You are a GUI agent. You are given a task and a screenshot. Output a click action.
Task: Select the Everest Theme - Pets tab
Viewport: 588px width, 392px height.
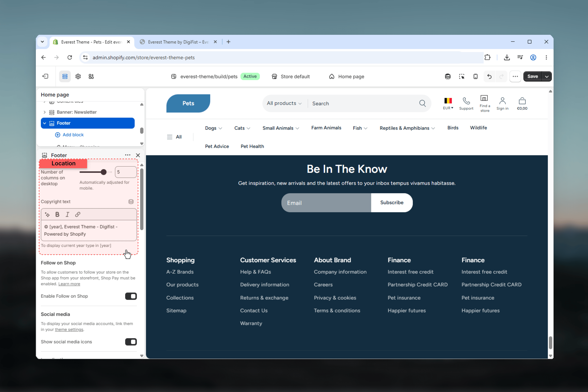(91, 42)
